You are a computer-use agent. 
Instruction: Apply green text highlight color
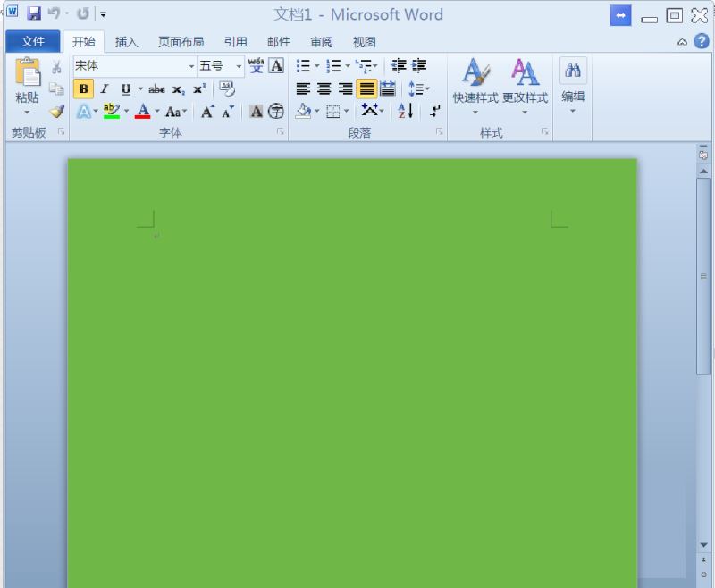pyautogui.click(x=111, y=111)
